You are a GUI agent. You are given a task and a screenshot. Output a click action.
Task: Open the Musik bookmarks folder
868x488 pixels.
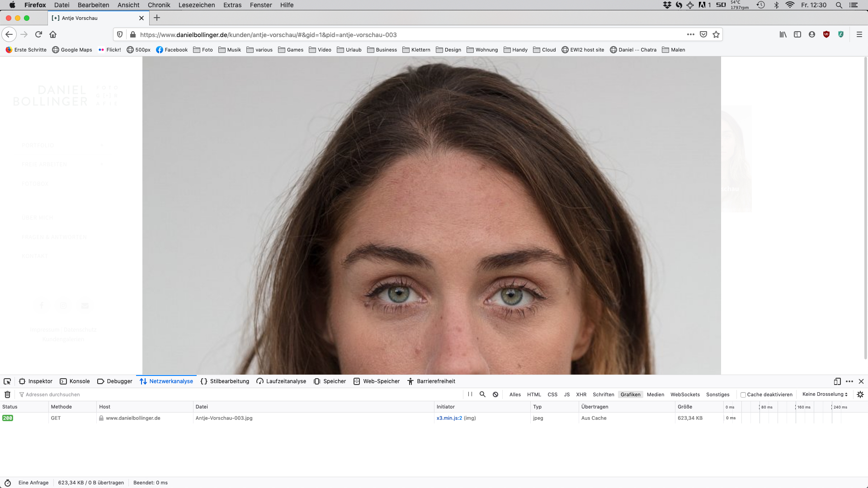coord(230,50)
